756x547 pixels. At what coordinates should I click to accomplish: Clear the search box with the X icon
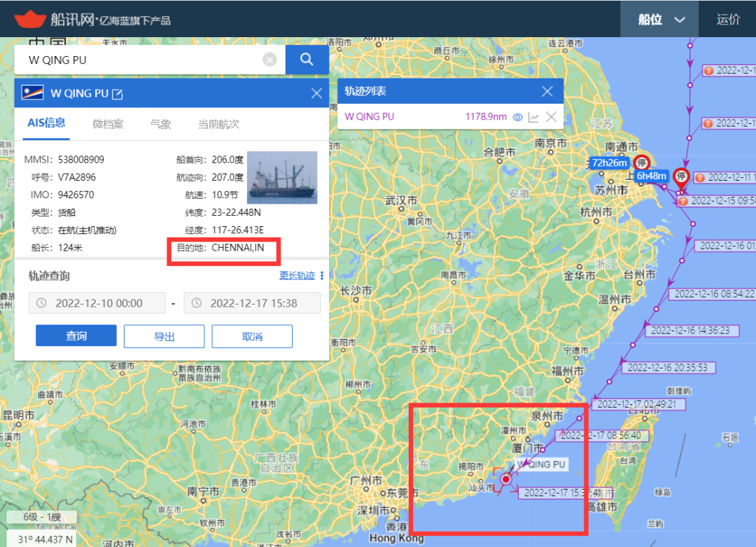coord(269,60)
